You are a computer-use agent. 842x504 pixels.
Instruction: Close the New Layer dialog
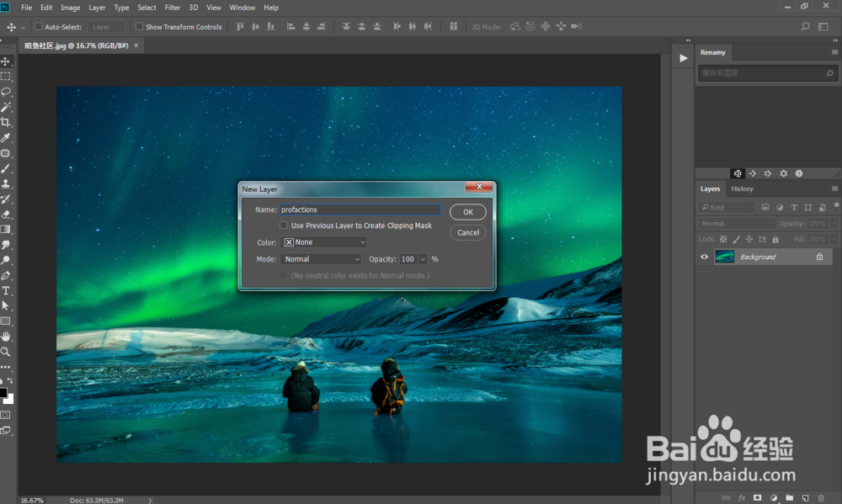pos(479,187)
